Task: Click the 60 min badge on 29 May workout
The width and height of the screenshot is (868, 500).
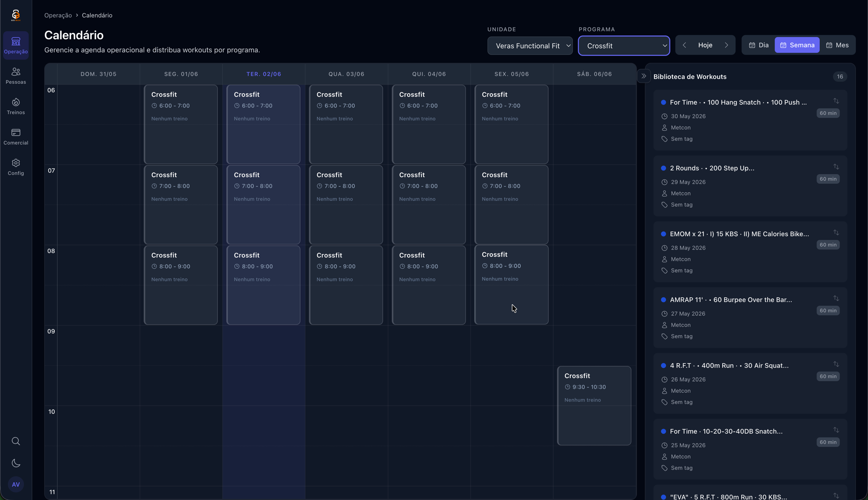Action: (828, 179)
